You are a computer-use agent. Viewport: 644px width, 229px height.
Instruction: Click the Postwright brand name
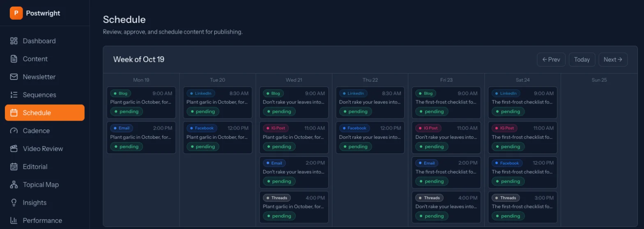click(43, 13)
